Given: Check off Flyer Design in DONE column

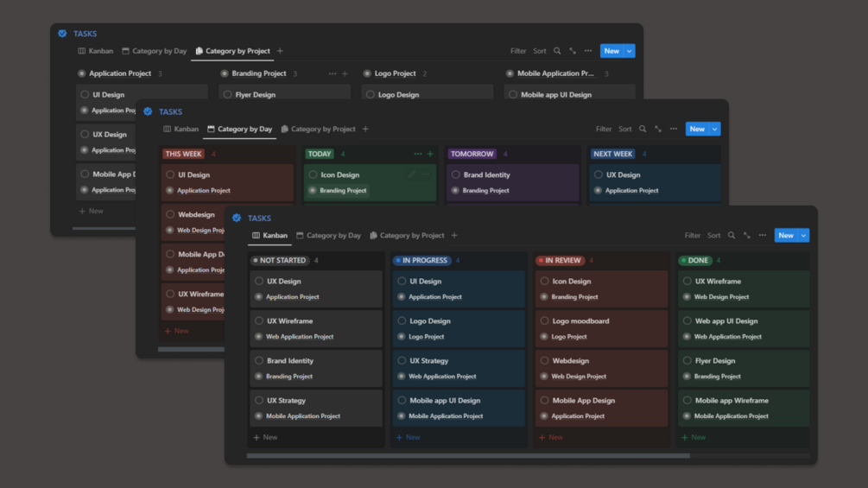Looking at the screenshot, I should tap(687, 361).
